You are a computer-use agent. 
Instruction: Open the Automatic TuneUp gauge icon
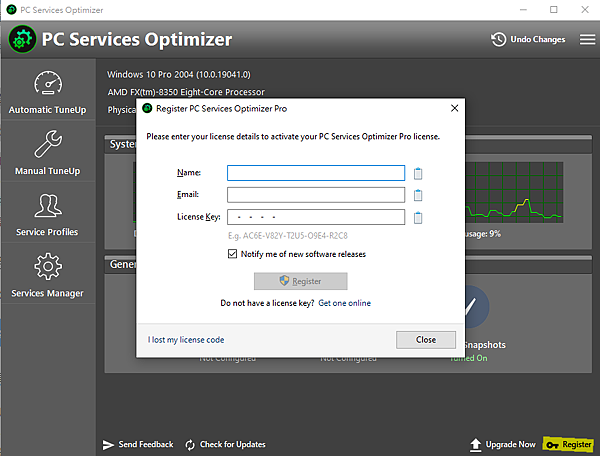coord(48,83)
